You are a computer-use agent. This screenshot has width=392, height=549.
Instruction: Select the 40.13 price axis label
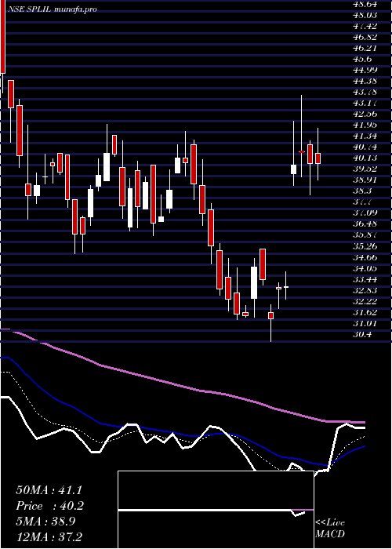pos(366,158)
